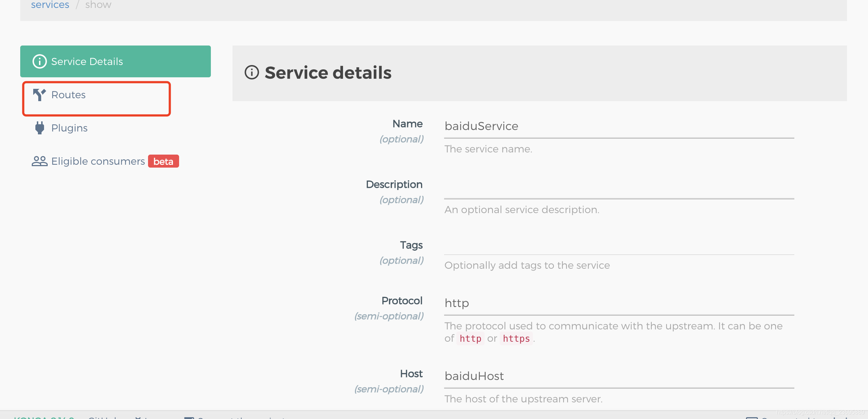868x419 pixels.
Task: Click 'The service name.' help text
Action: 488,149
